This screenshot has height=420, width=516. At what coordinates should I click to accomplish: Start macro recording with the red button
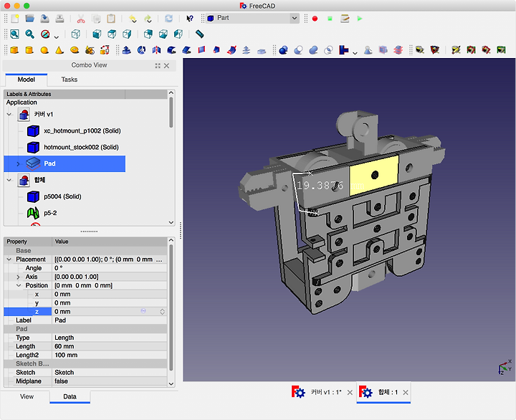pos(315,18)
